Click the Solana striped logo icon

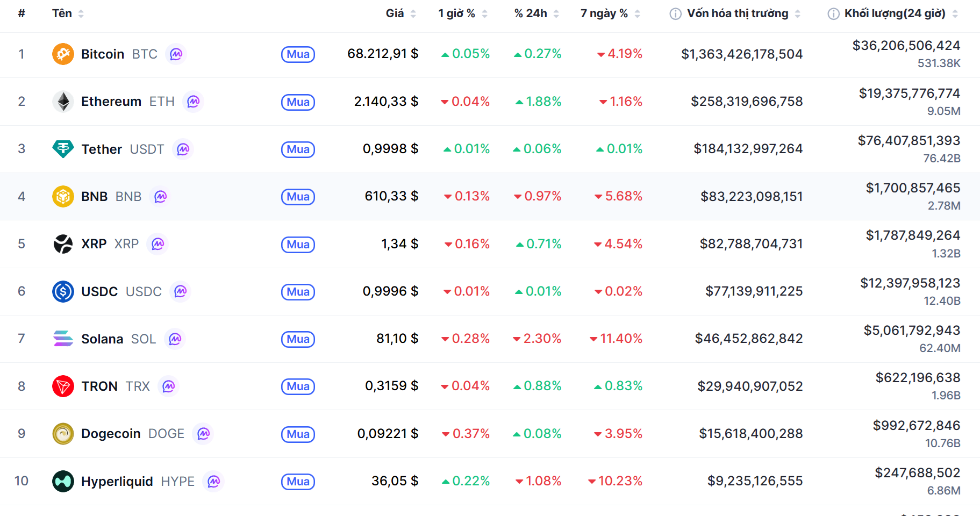[63, 339]
